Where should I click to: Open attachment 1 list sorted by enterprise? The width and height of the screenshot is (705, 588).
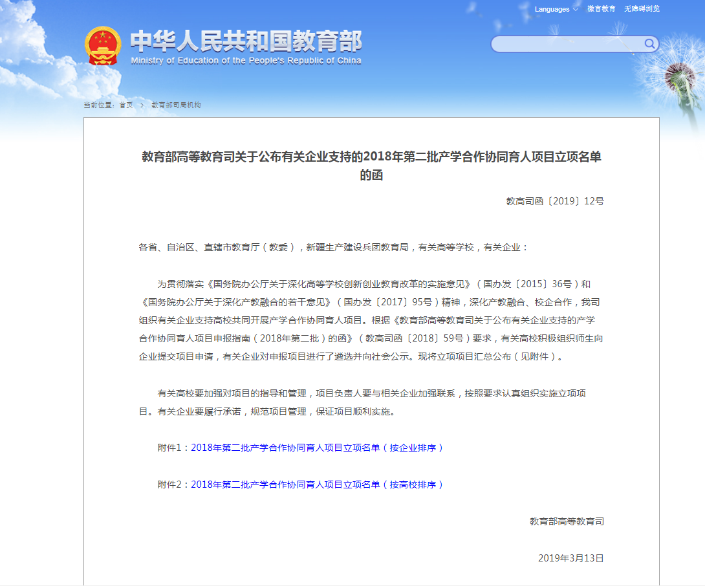pos(318,448)
